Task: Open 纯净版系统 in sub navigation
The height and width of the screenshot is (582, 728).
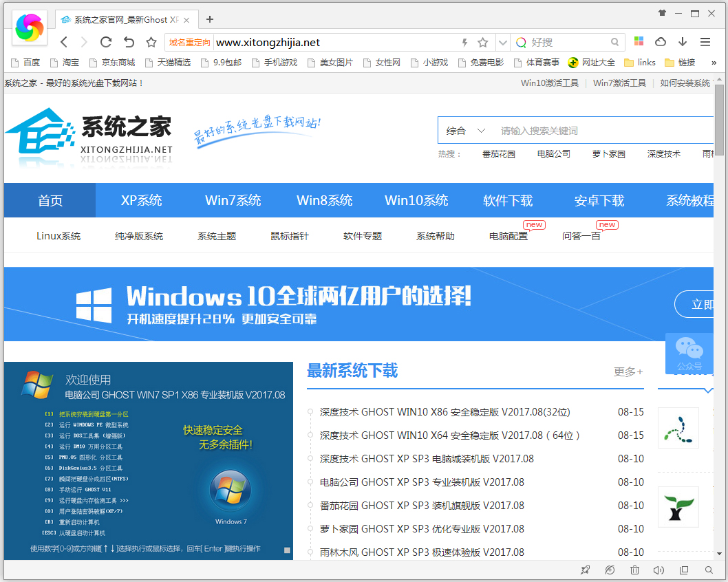Action: coord(139,236)
